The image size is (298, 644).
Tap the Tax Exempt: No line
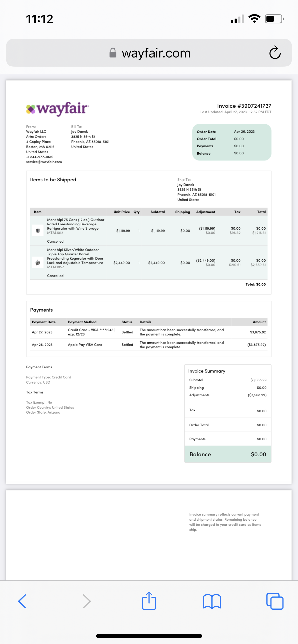39,402
